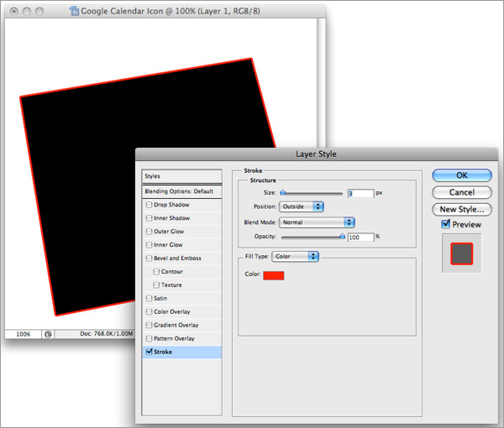504x428 pixels.
Task: Click the stroke Size input field
Action: pos(360,194)
